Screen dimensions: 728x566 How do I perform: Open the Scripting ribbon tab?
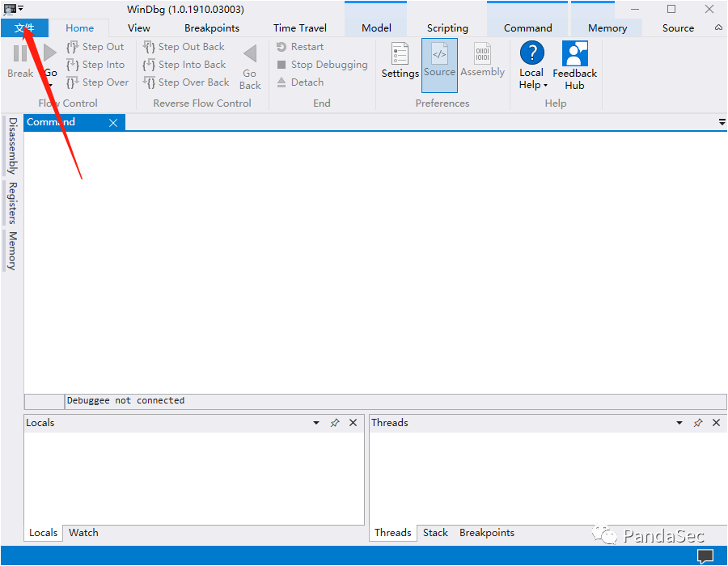click(447, 28)
